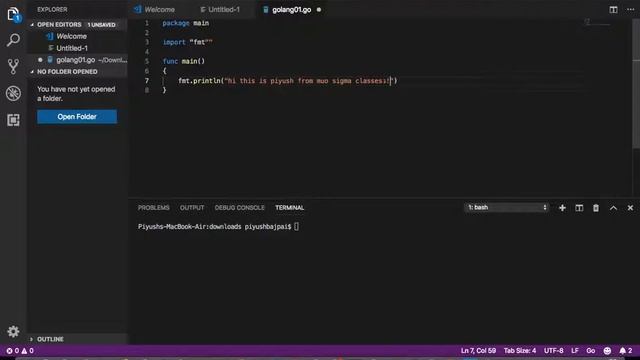Click the import "fmt" line
The width and height of the screenshot is (640, 360).
[x=188, y=42]
